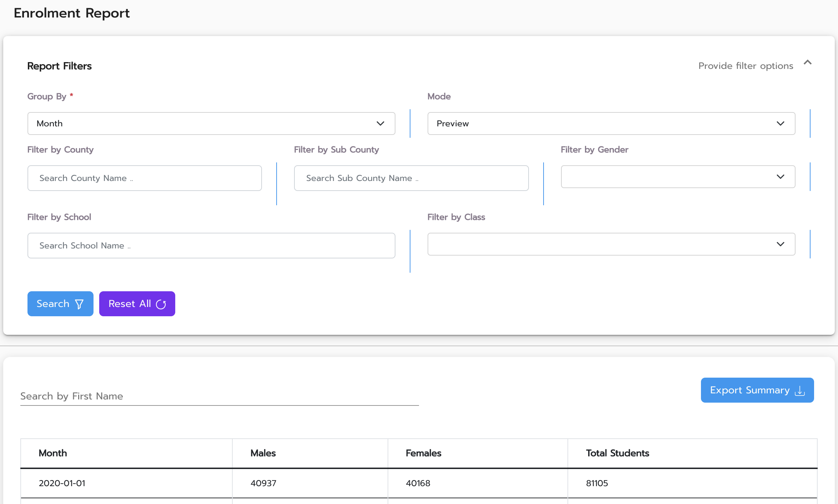Viewport: 838px width, 504px height.
Task: Click the Month column header
Action: [53, 453]
